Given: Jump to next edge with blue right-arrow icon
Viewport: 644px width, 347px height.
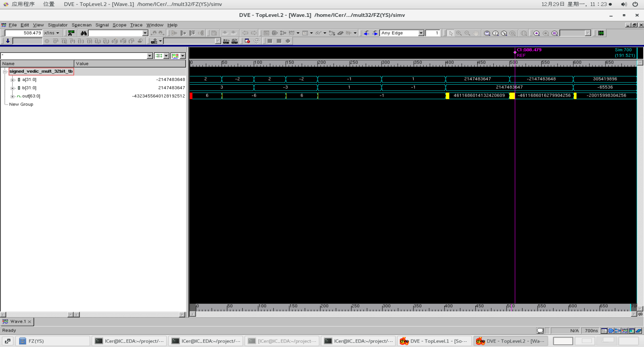Looking at the screenshot, I should pos(375,33).
